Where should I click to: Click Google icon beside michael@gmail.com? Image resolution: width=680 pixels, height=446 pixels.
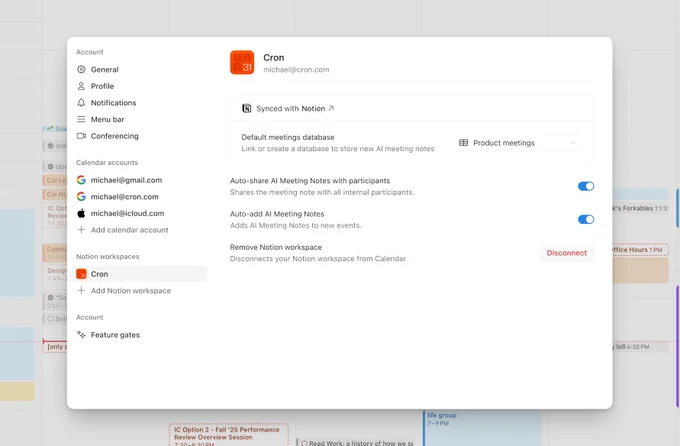pos(81,180)
